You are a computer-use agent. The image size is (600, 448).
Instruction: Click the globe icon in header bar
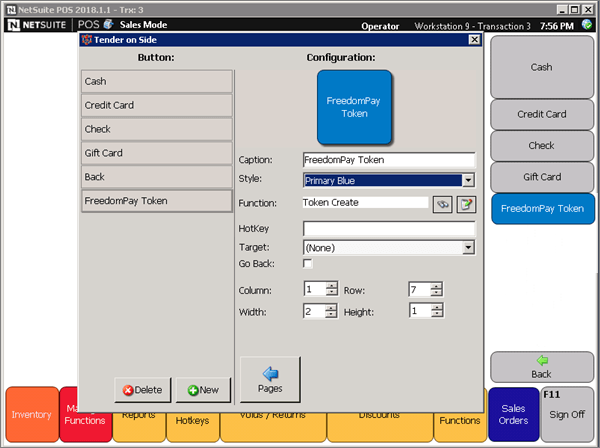(587, 24)
